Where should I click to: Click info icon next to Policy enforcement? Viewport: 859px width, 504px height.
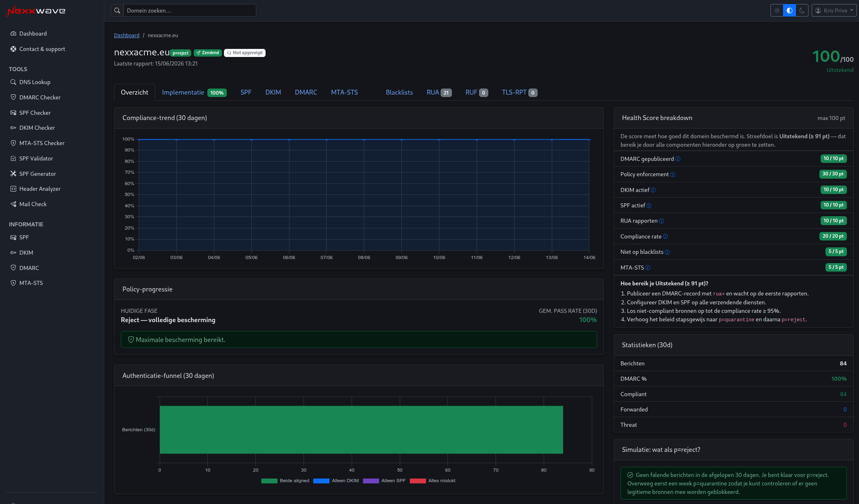click(x=673, y=175)
